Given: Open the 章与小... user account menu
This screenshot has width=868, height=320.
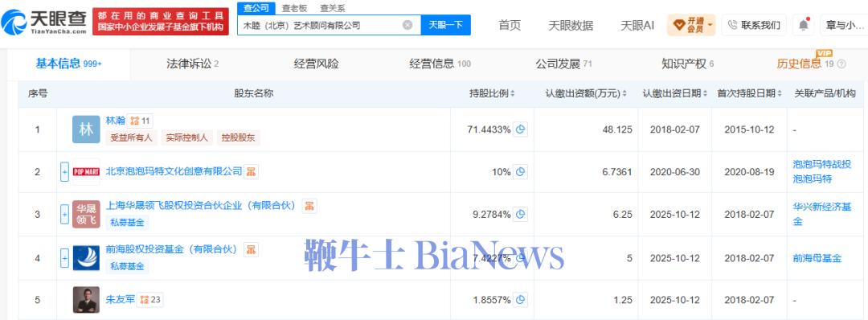Looking at the screenshot, I should pyautogui.click(x=844, y=25).
